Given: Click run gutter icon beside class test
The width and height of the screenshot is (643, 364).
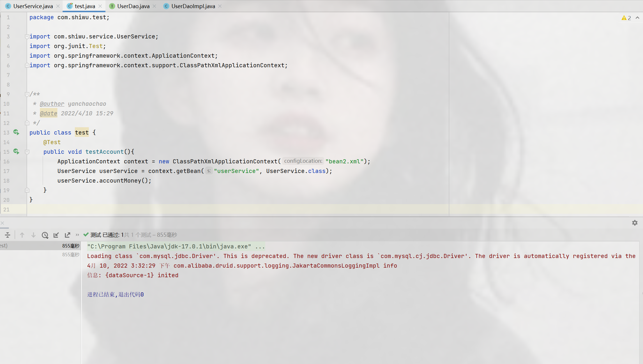Looking at the screenshot, I should (16, 132).
